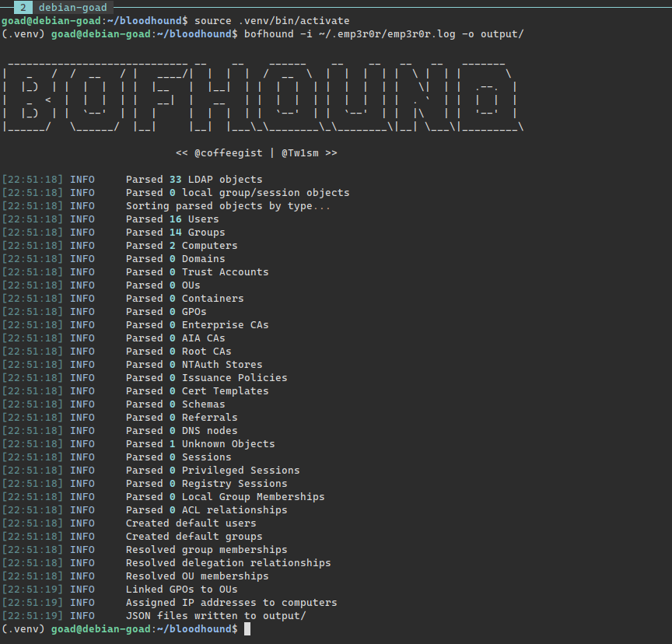Click 'JSON files written to output/' line

coord(215,616)
